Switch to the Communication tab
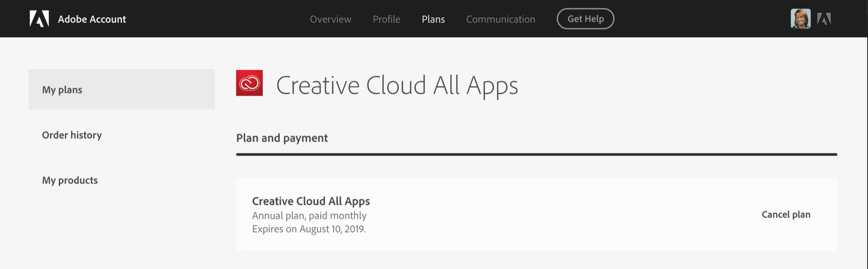Screen dimensions: 868x269 click(x=500, y=19)
